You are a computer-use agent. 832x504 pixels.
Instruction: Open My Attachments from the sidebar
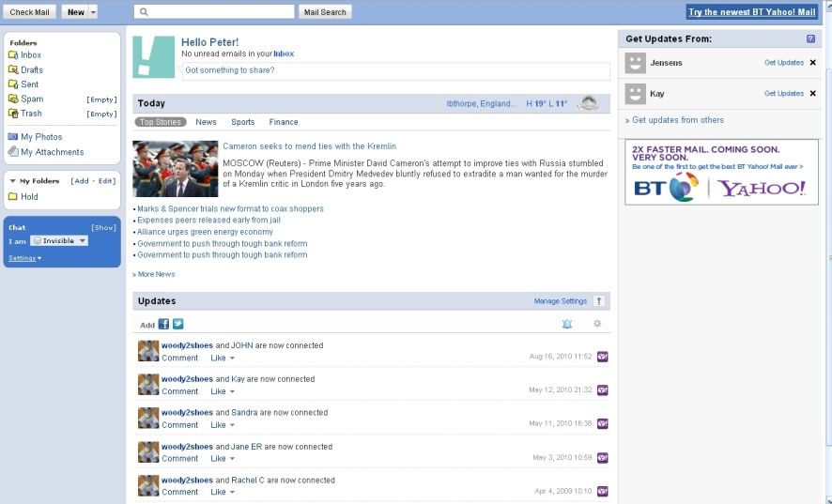click(52, 152)
